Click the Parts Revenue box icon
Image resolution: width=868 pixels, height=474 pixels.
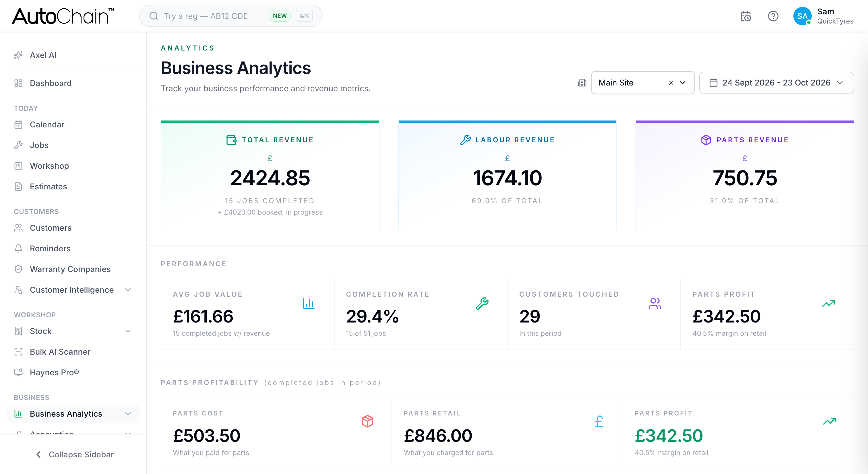706,140
